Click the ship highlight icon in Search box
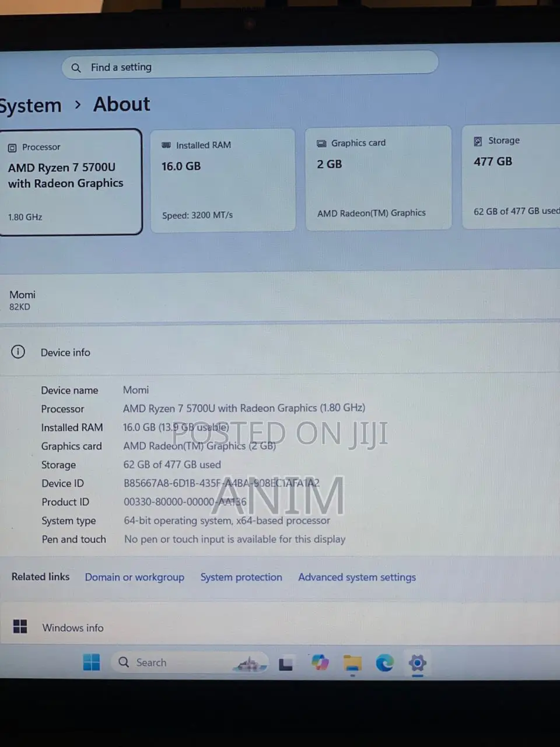560x747 pixels. click(250, 664)
